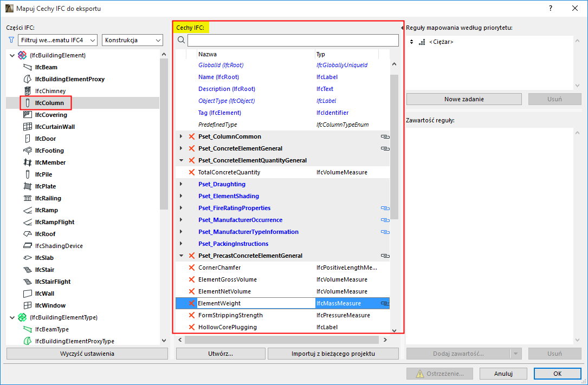
Task: Click the IfcPile icon
Action: pyautogui.click(x=28, y=174)
